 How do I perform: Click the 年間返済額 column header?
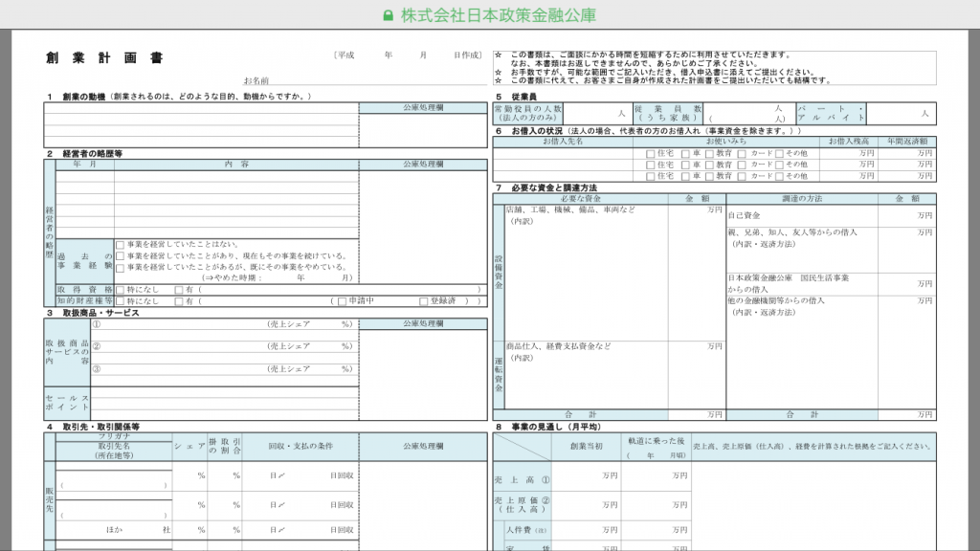pyautogui.click(x=907, y=142)
